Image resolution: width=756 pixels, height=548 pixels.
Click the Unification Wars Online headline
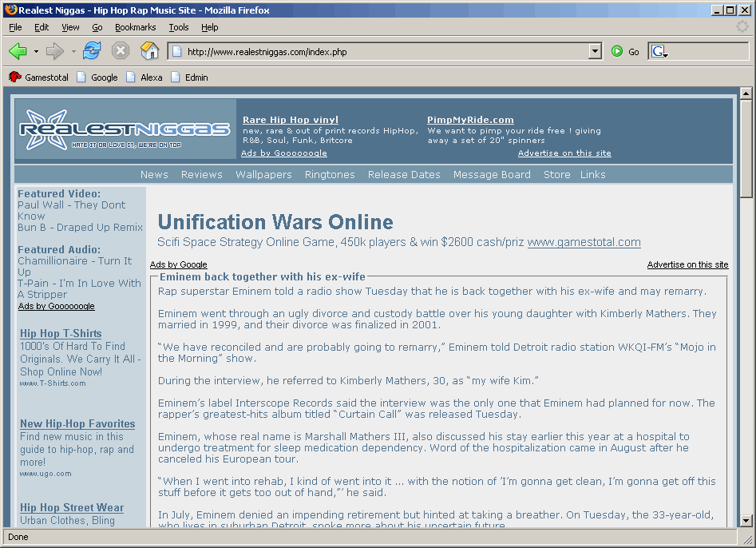pyautogui.click(x=275, y=222)
